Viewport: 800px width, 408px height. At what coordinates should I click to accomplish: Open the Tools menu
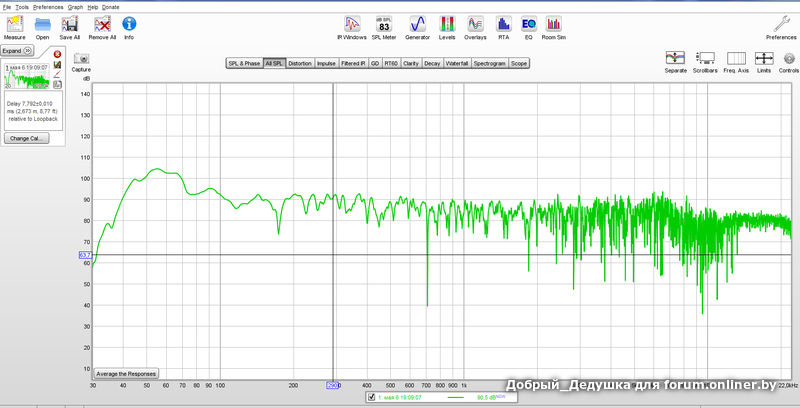pos(22,6)
